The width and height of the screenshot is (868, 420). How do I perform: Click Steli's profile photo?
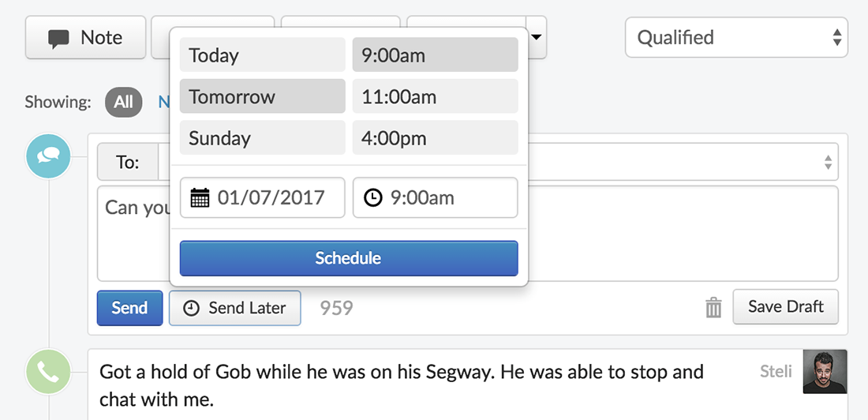(825, 372)
